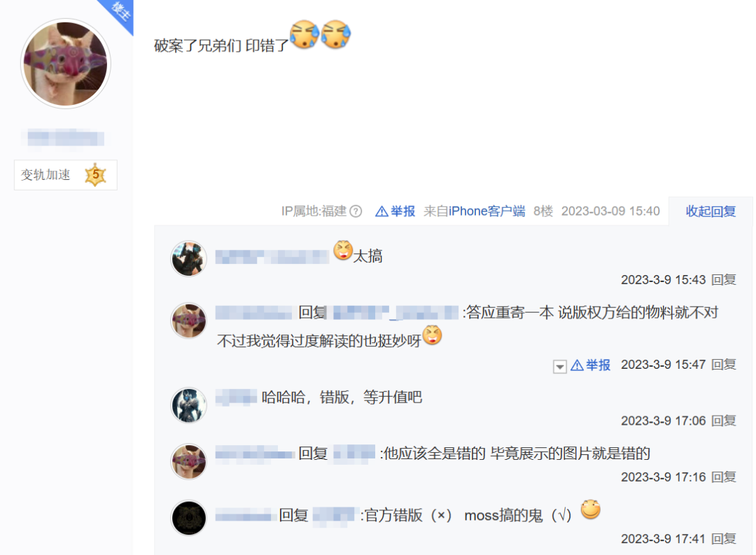Reply to the 15:47 comment
This screenshot has height=555, width=756.
pyautogui.click(x=724, y=365)
